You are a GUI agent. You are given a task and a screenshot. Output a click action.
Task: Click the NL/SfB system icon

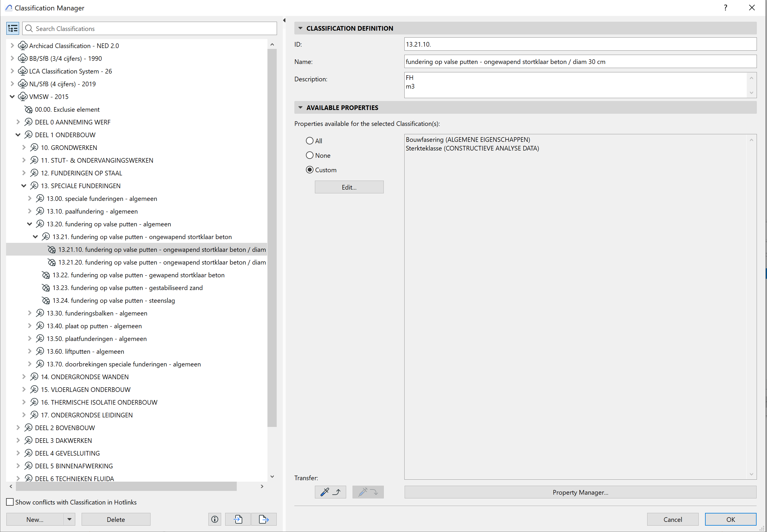click(x=23, y=84)
